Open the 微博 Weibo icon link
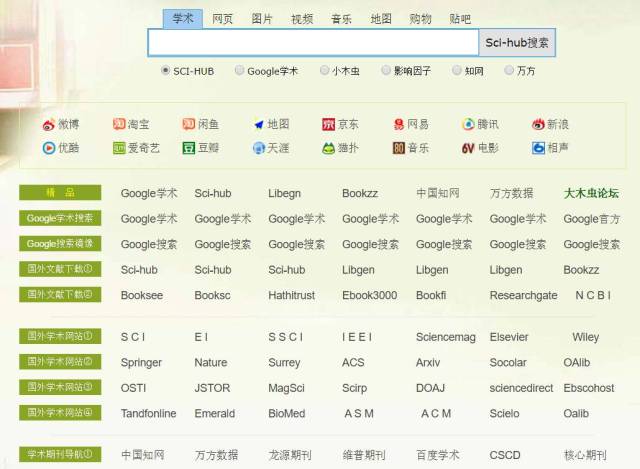This screenshot has width=640, height=469. click(x=61, y=124)
